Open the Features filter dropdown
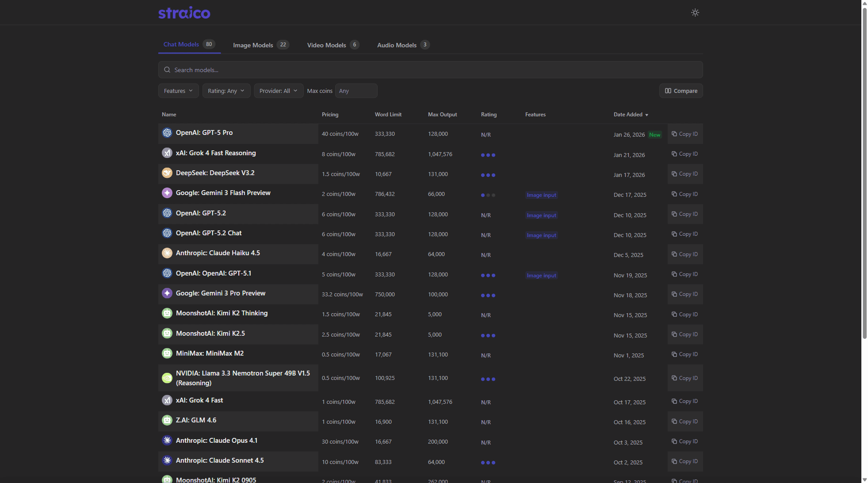868x483 pixels. click(x=178, y=91)
